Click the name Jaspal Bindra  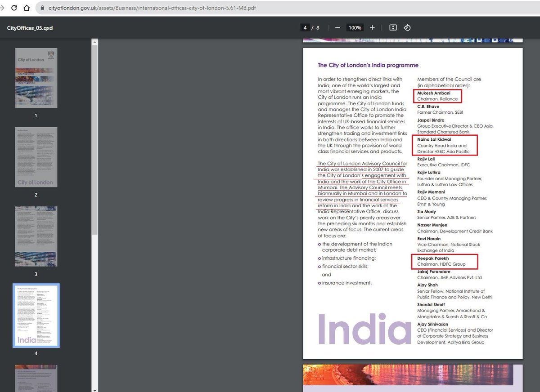[x=431, y=120]
